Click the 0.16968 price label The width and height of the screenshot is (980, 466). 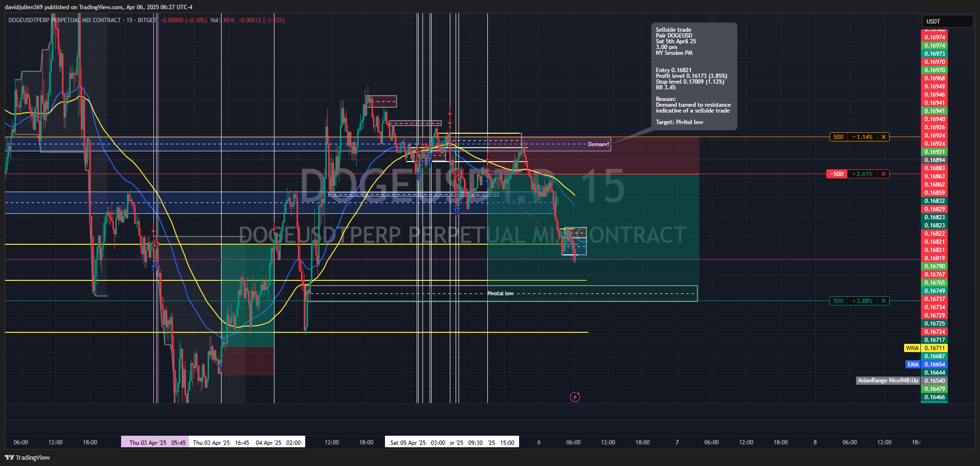(x=934, y=78)
